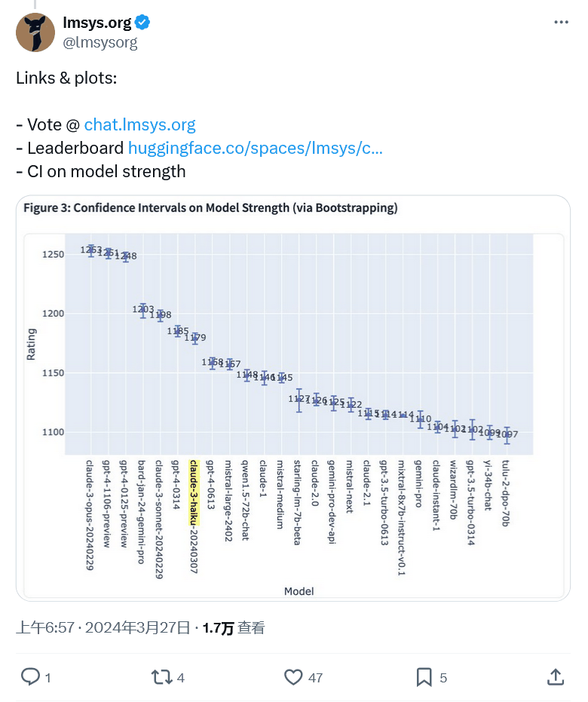The image size is (588, 702).
Task: Click the highlighted claude-3-haiku-20240307 label
Action: 194,516
